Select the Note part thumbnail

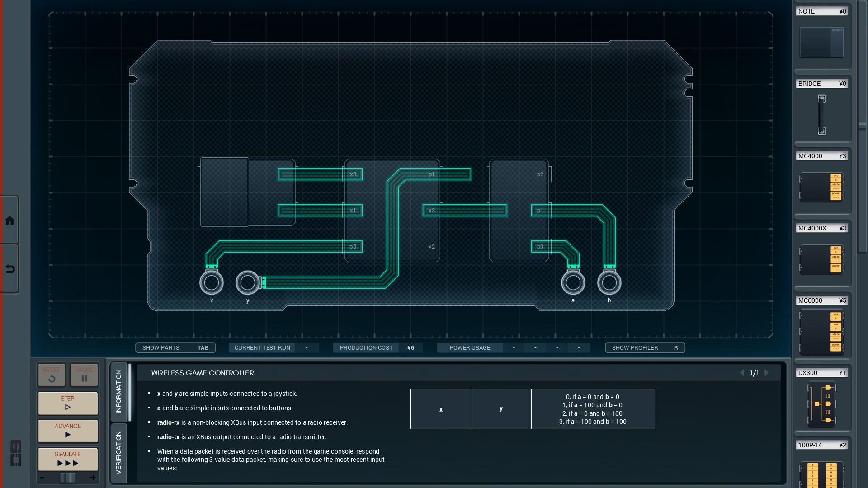coord(821,42)
